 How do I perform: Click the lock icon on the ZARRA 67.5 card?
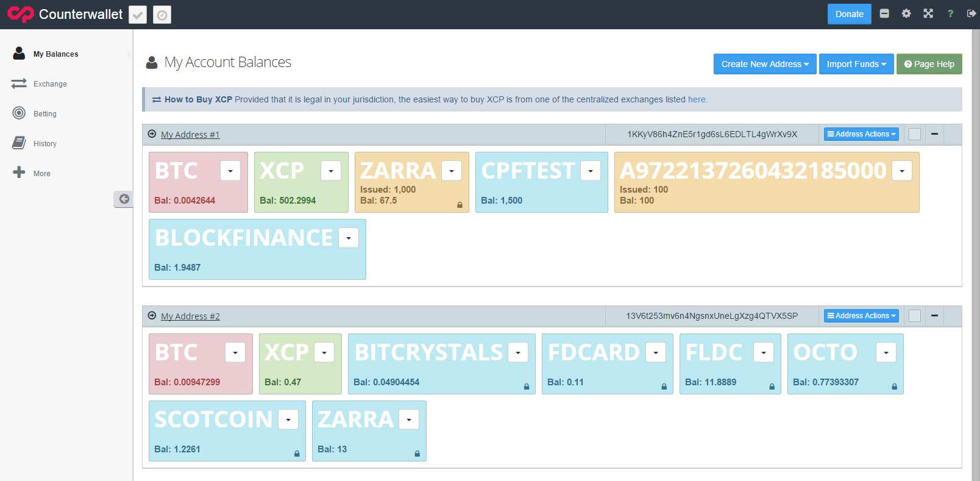pos(460,205)
